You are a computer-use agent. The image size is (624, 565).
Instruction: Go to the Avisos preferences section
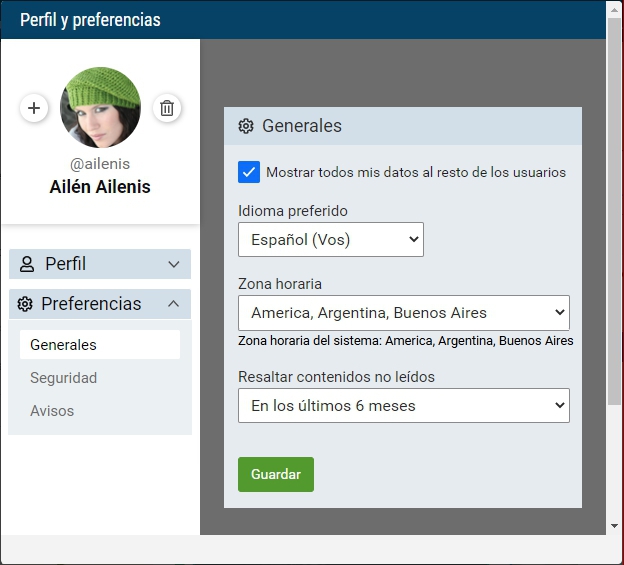click(52, 411)
